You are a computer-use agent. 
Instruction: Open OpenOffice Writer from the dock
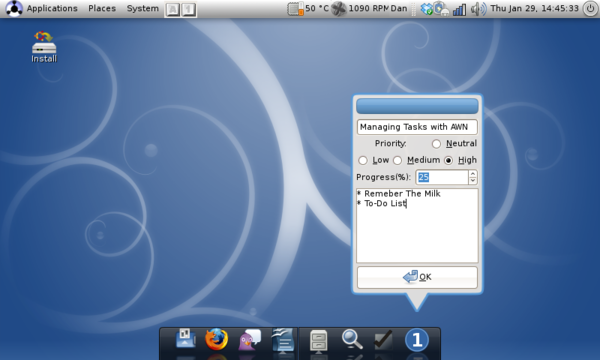coord(283,339)
